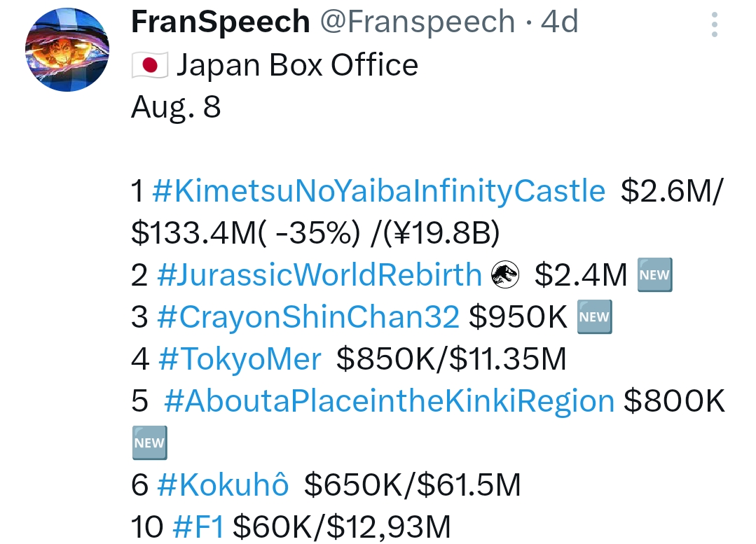Open the #KimetsuNoYaibaInfinityCastle hashtag
This screenshot has width=756, height=544.
(x=378, y=191)
